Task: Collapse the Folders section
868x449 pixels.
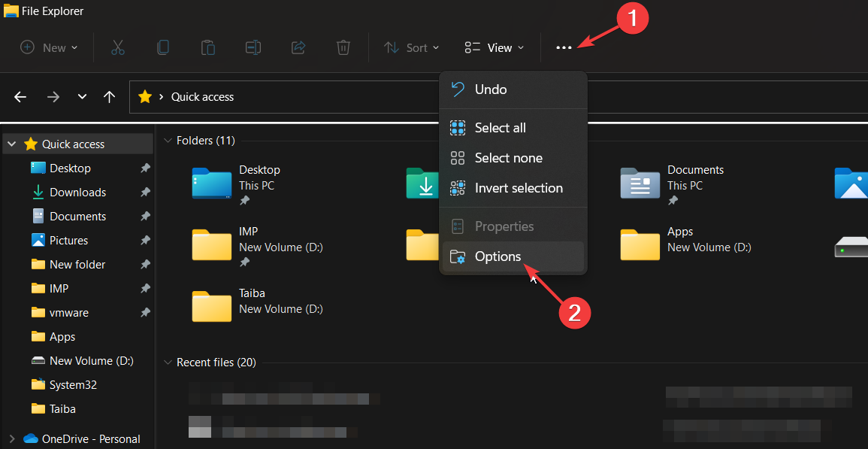Action: [167, 140]
